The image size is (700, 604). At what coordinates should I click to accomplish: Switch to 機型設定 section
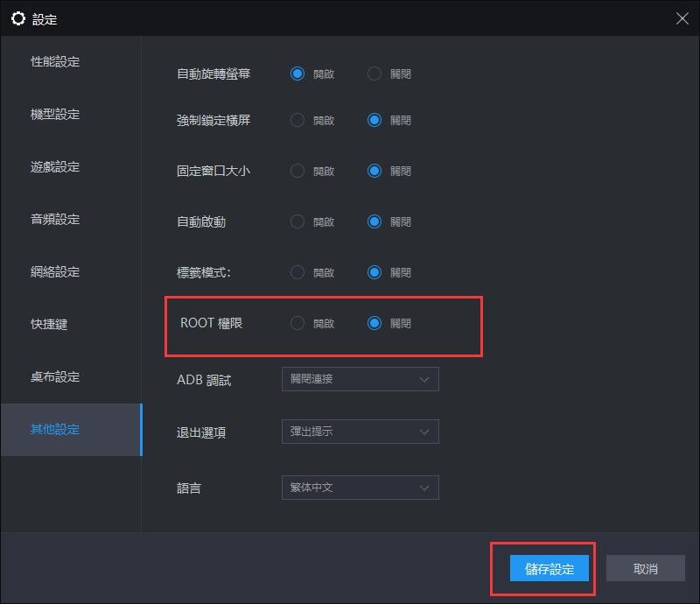click(x=52, y=115)
